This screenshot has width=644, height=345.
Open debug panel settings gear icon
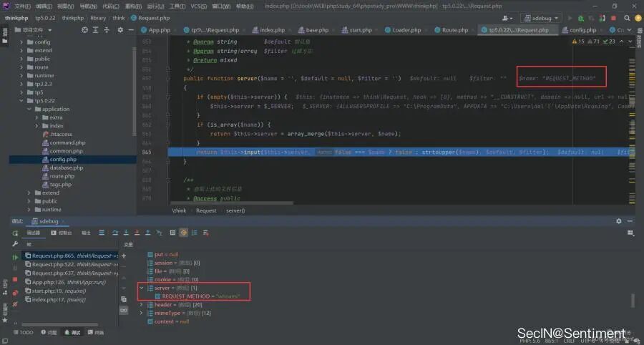[x=619, y=221]
